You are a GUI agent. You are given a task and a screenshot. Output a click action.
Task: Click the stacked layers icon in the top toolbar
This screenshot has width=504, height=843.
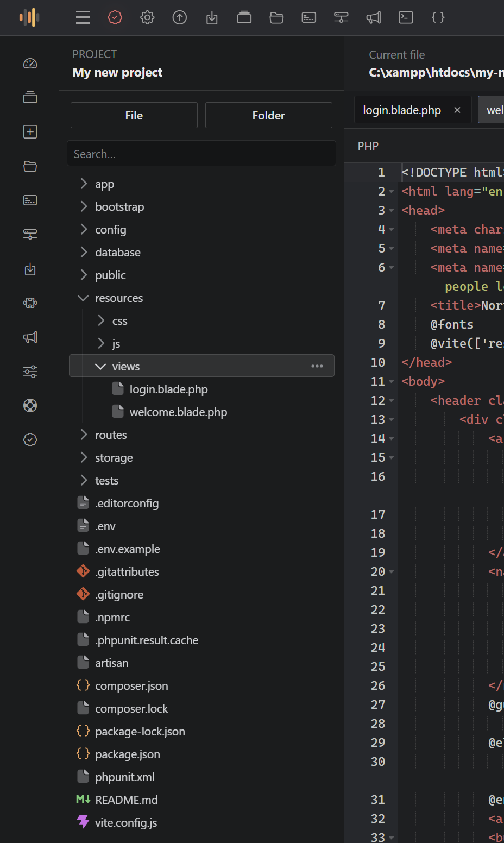click(244, 18)
